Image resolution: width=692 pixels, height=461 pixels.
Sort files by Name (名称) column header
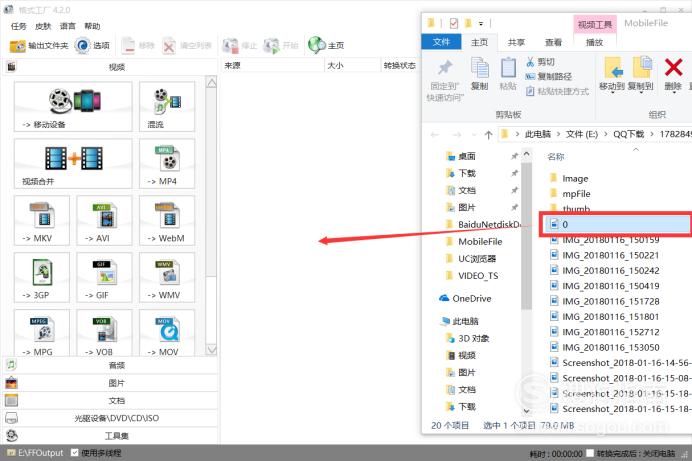556,157
